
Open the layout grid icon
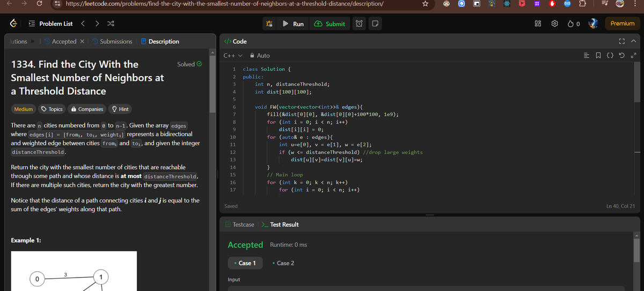[x=539, y=24]
